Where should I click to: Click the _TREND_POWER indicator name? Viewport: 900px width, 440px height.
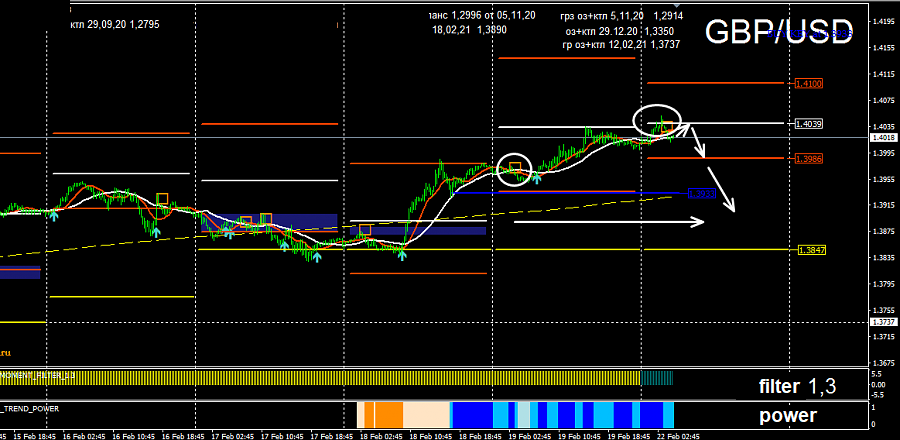point(30,408)
